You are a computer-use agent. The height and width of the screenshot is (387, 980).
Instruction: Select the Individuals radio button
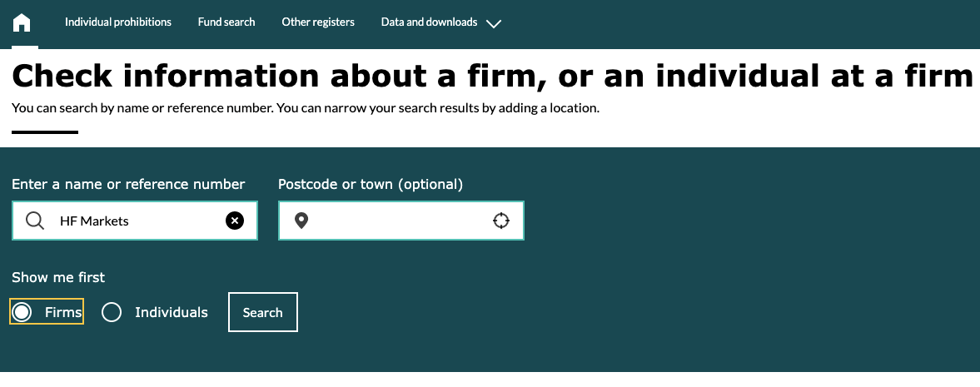pos(112,312)
